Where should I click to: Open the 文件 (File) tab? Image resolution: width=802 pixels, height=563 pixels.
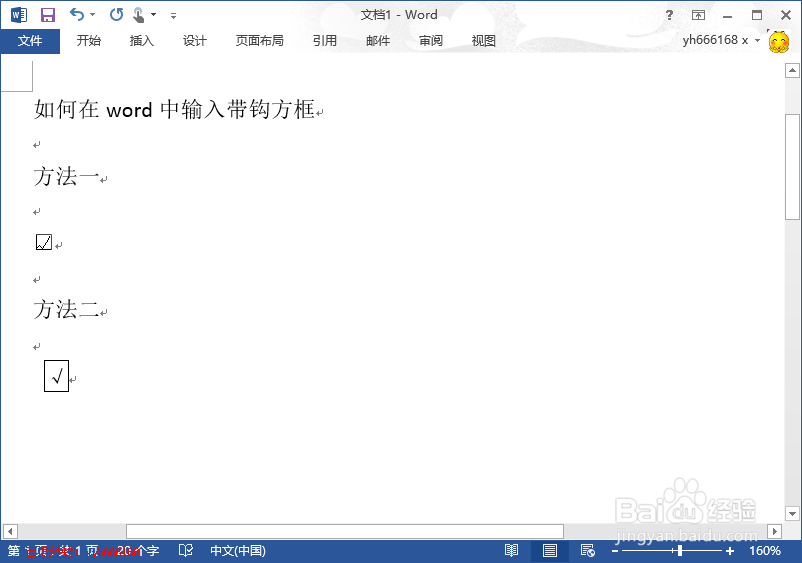[x=30, y=41]
